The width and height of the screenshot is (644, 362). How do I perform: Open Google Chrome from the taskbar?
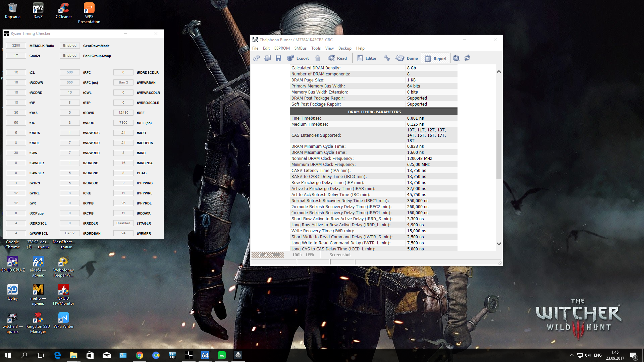click(x=140, y=355)
